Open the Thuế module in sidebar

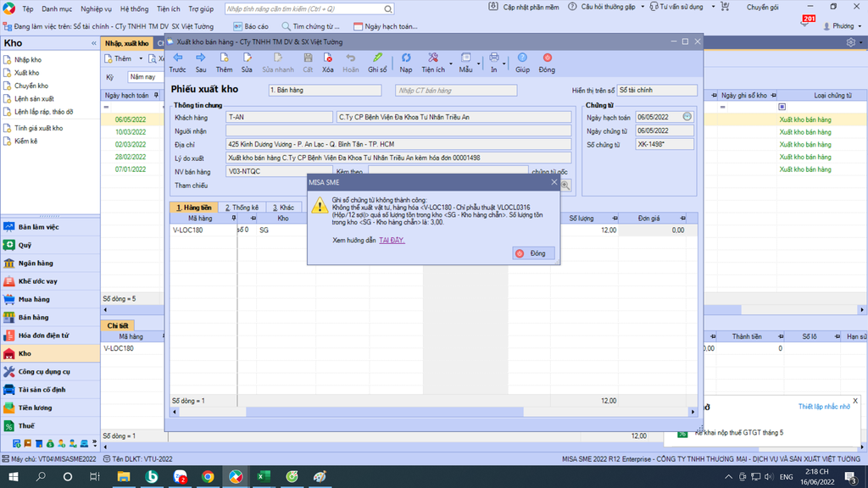coord(50,426)
